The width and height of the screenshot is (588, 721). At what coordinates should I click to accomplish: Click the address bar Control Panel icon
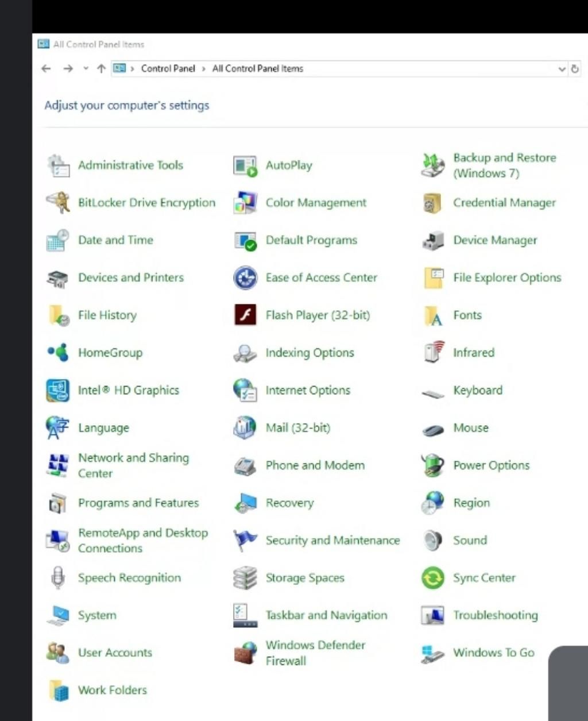[x=119, y=68]
